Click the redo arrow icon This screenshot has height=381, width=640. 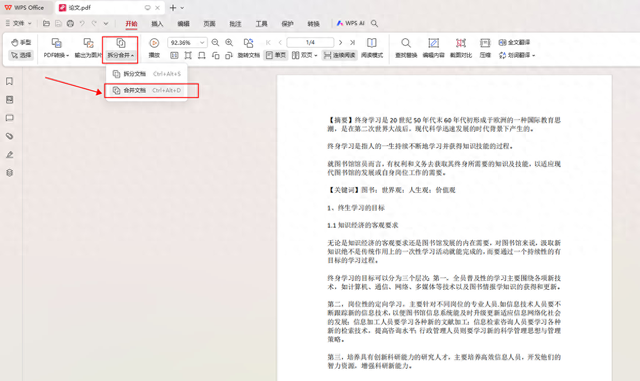tap(94, 24)
